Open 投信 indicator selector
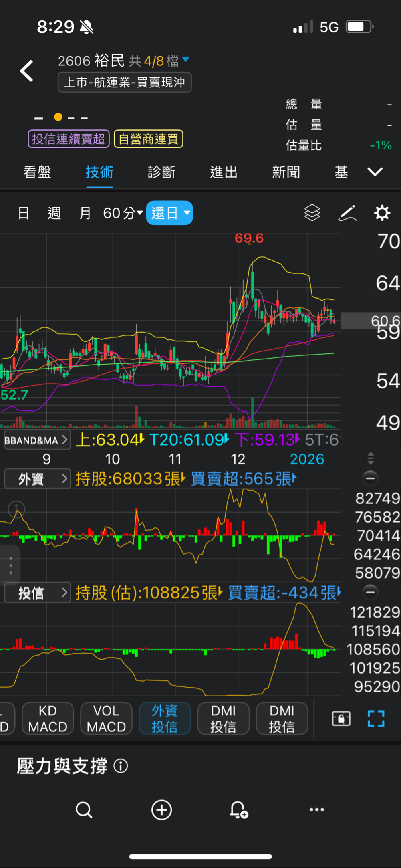 click(37, 593)
